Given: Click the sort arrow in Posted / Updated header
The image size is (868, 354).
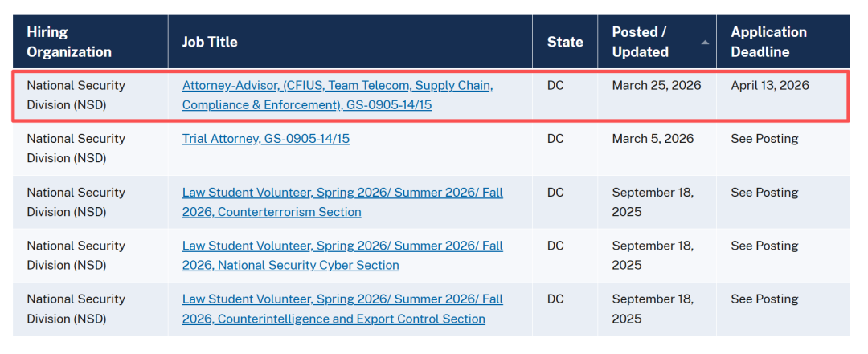Looking at the screenshot, I should 705,43.
